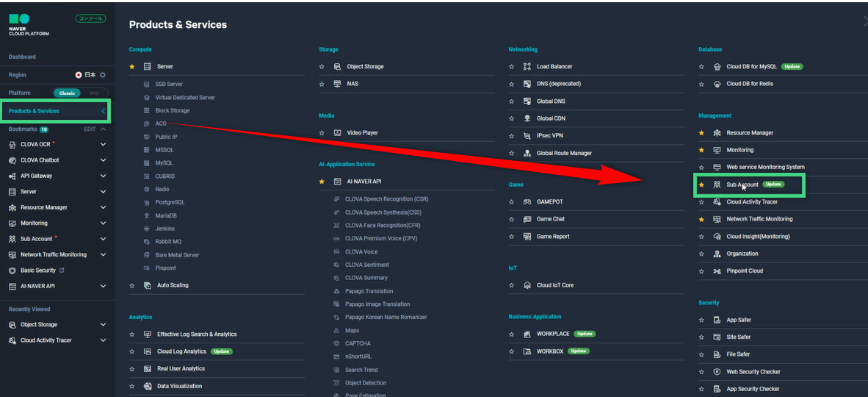The image size is (868, 397).
Task: Collapse the Bookmarks section chevron
Action: [x=103, y=129]
